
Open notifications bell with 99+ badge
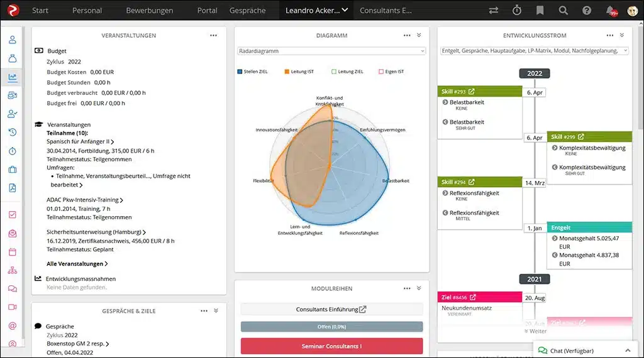click(x=611, y=11)
